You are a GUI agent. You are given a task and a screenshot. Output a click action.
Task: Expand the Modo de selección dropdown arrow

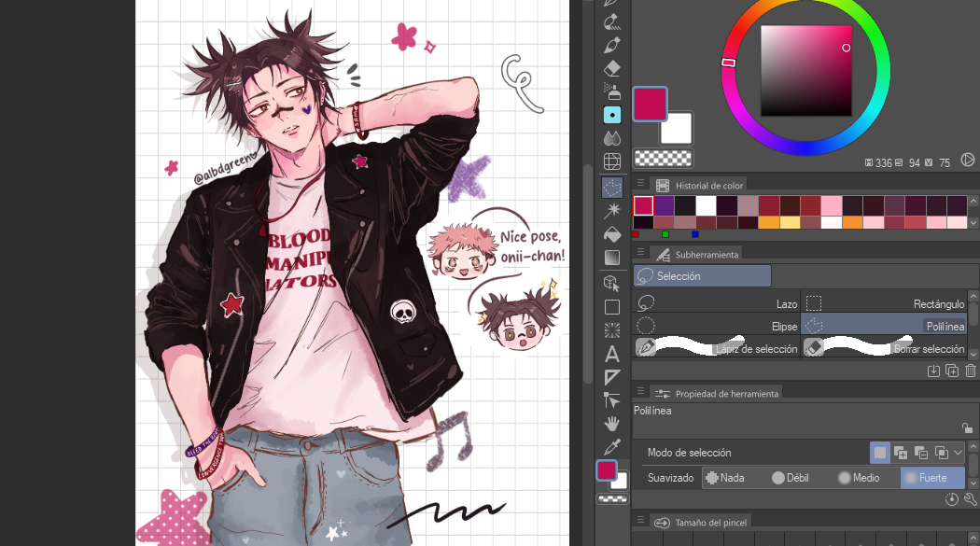959,453
